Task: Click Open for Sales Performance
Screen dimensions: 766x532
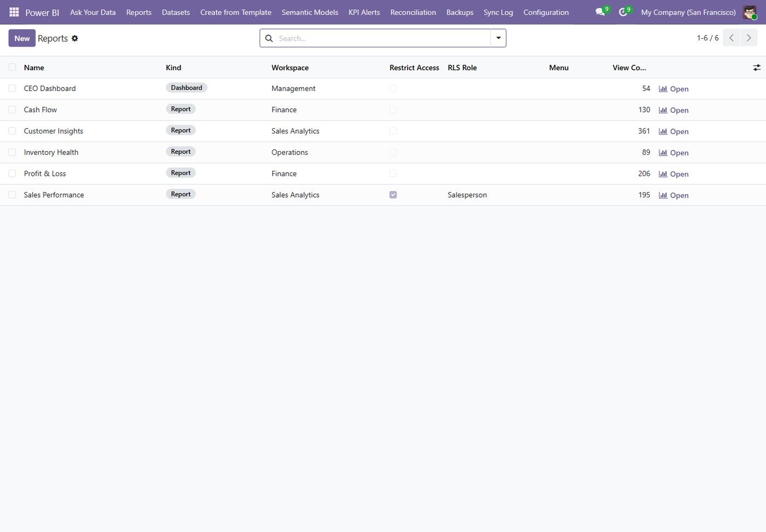Action: [x=674, y=195]
